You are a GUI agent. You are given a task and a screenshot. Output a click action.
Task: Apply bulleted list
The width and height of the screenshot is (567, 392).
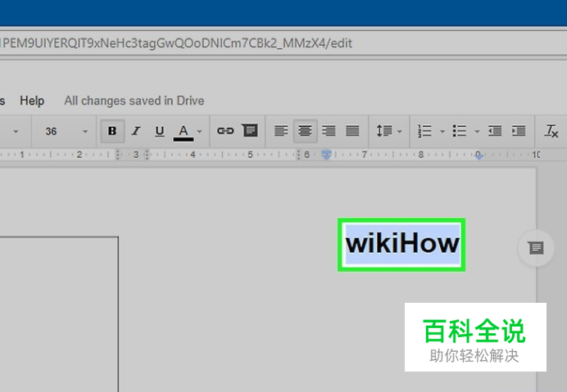click(459, 131)
